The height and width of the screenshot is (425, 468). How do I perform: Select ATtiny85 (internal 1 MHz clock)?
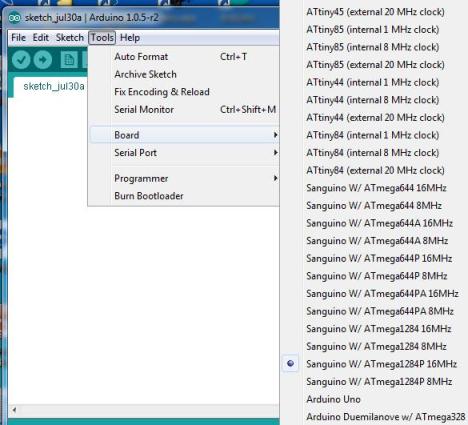click(374, 29)
